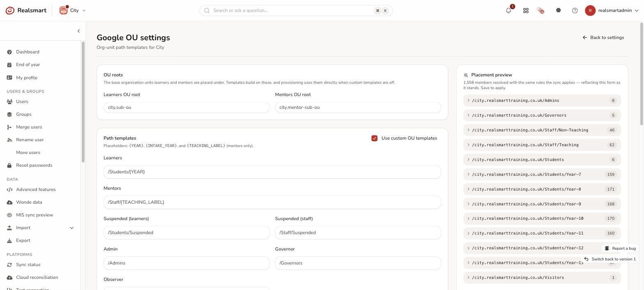Image resolution: width=644 pixels, height=290 pixels.
Task: Click the Cloud reconciliation icon
Action: coord(9,277)
